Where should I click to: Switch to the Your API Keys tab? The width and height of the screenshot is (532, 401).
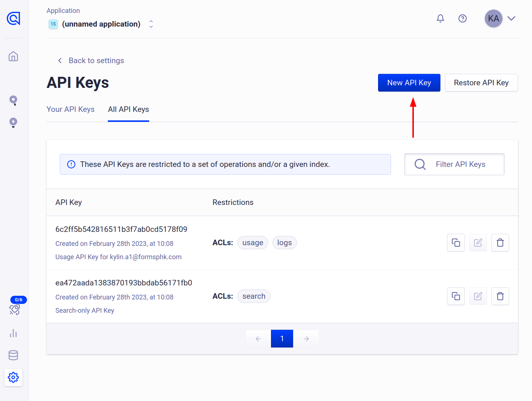pyautogui.click(x=71, y=109)
